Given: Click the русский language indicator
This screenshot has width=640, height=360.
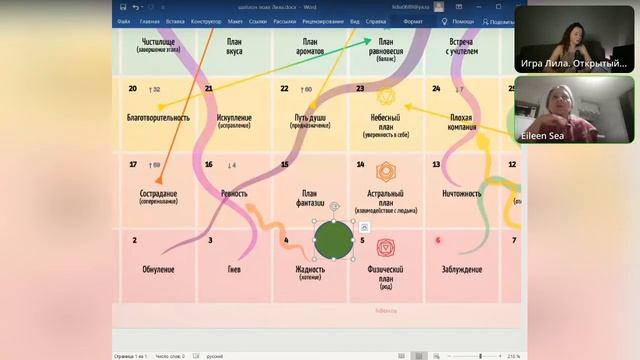Looking at the screenshot, I should [215, 356].
